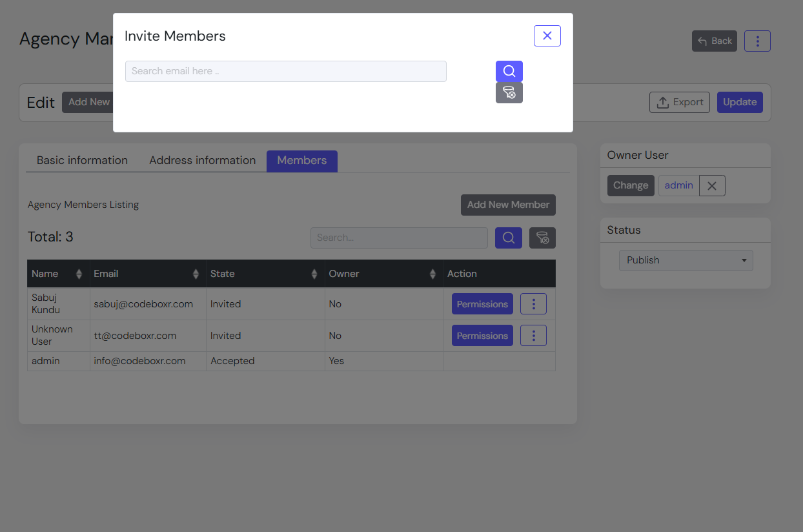Image resolution: width=803 pixels, height=532 pixels.
Task: Sort members by State column
Action: click(314, 274)
